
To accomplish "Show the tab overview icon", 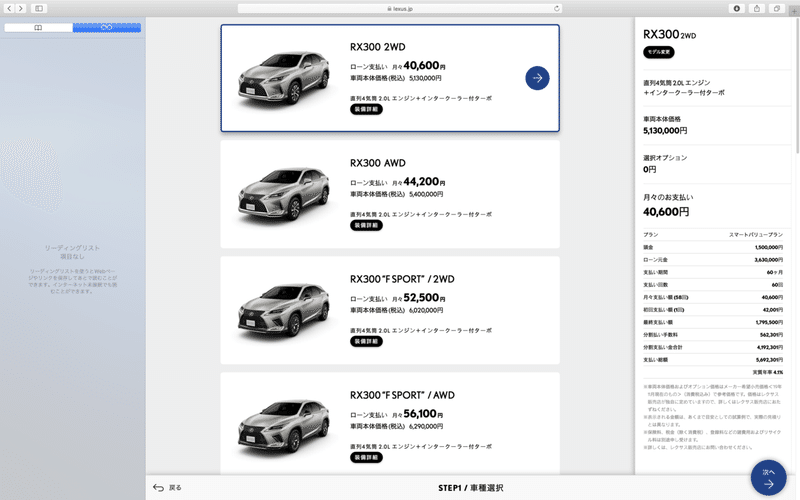I will pyautogui.click(x=777, y=8).
